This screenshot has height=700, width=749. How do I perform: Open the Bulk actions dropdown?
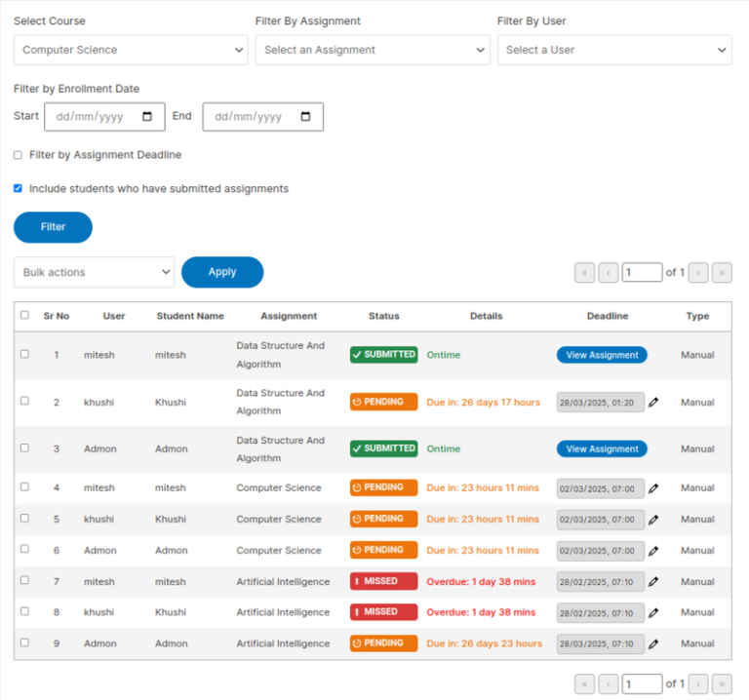[94, 273]
